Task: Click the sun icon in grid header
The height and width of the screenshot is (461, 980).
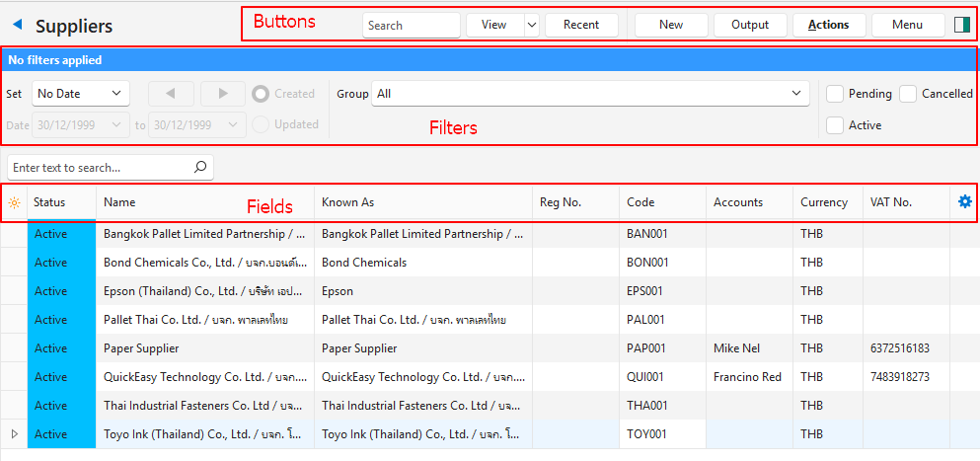Action: [14, 202]
